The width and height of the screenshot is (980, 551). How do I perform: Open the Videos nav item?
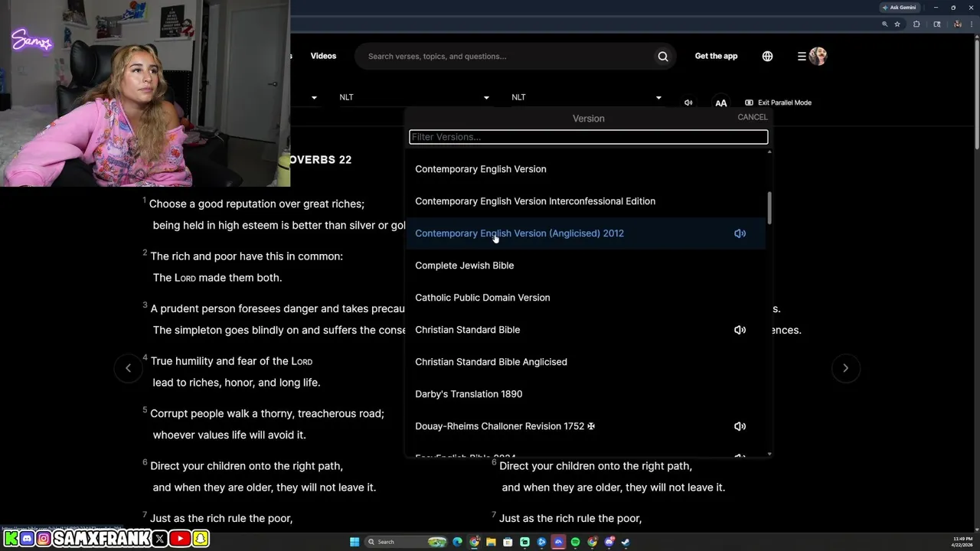323,56
